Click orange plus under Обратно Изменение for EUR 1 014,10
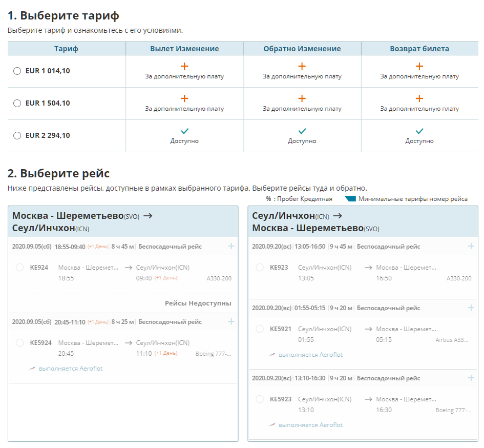The image size is (484, 448). point(302,66)
